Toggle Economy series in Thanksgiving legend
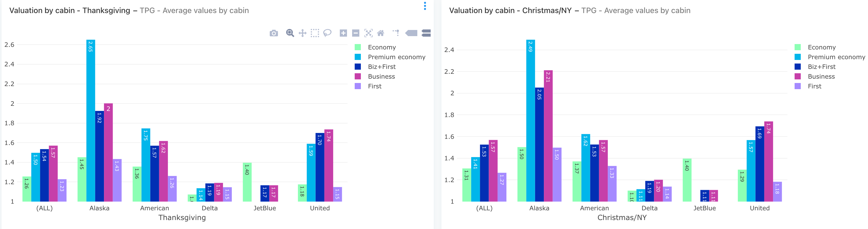This screenshot has height=229, width=868. coord(381,47)
